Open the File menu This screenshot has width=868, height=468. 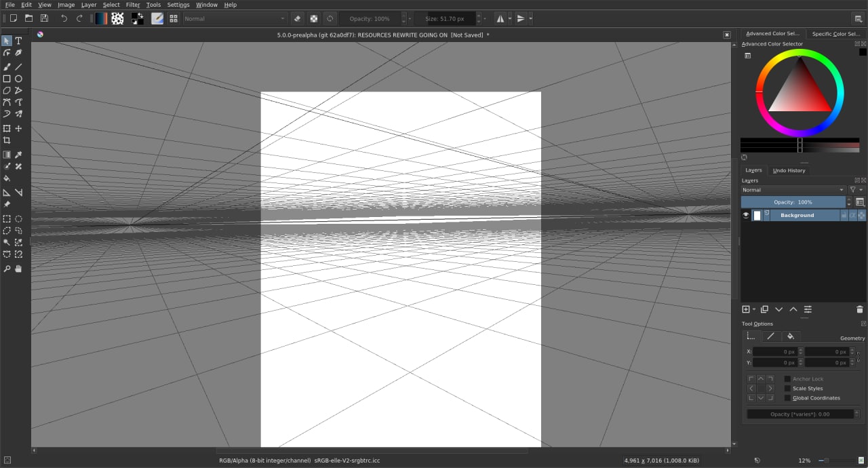pyautogui.click(x=9, y=5)
